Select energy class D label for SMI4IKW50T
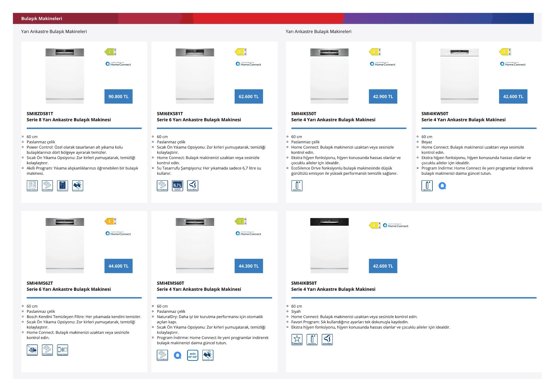The image size is (555, 392). coord(505,52)
